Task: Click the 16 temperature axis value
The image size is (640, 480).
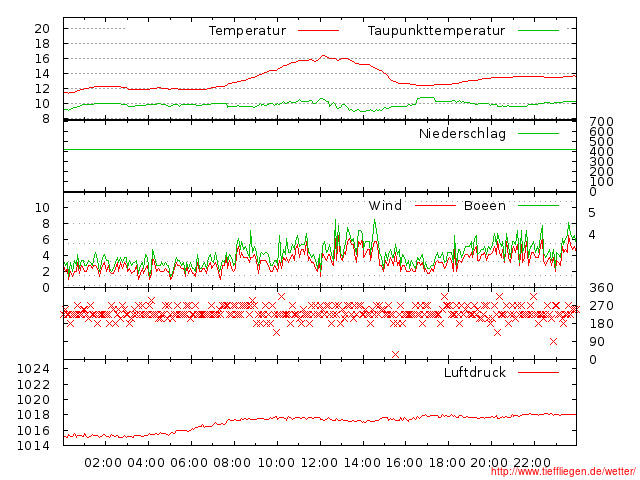Action: (42, 59)
